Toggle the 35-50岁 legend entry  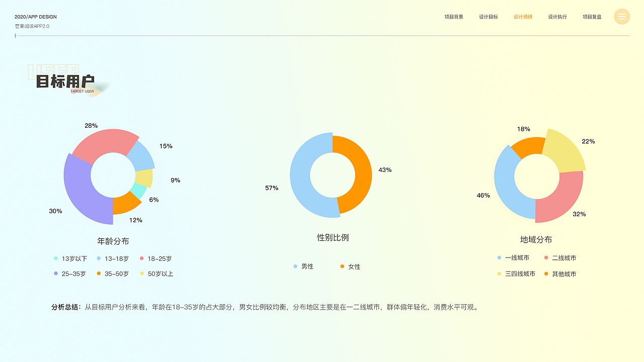[98, 274]
